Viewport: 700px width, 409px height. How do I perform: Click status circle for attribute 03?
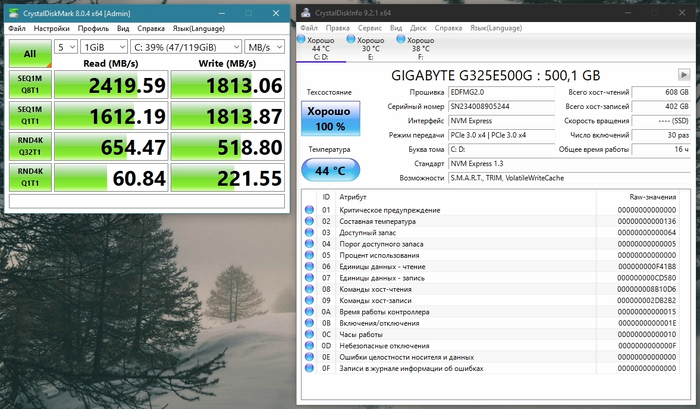pos(309,232)
